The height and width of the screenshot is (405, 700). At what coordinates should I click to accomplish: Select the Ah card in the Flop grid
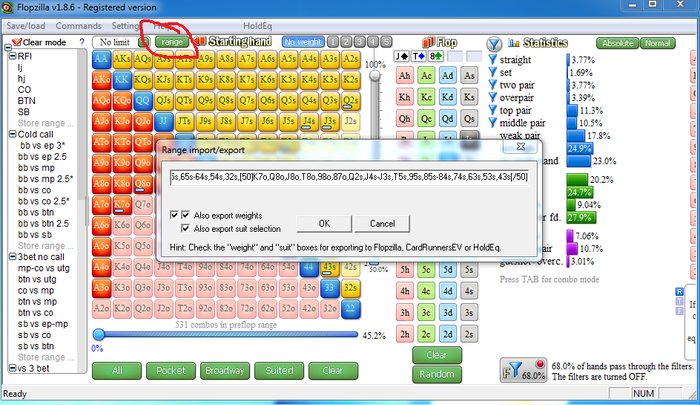[x=404, y=75]
